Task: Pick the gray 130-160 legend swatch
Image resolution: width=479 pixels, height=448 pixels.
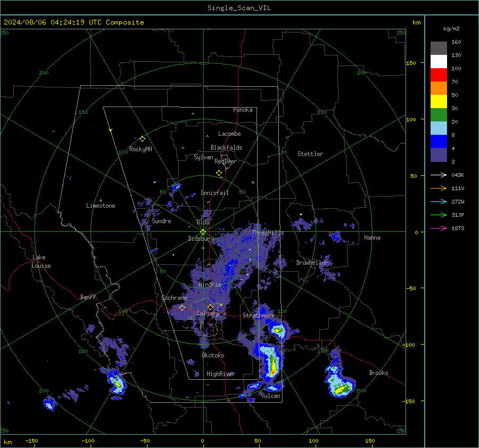Action: pos(439,48)
